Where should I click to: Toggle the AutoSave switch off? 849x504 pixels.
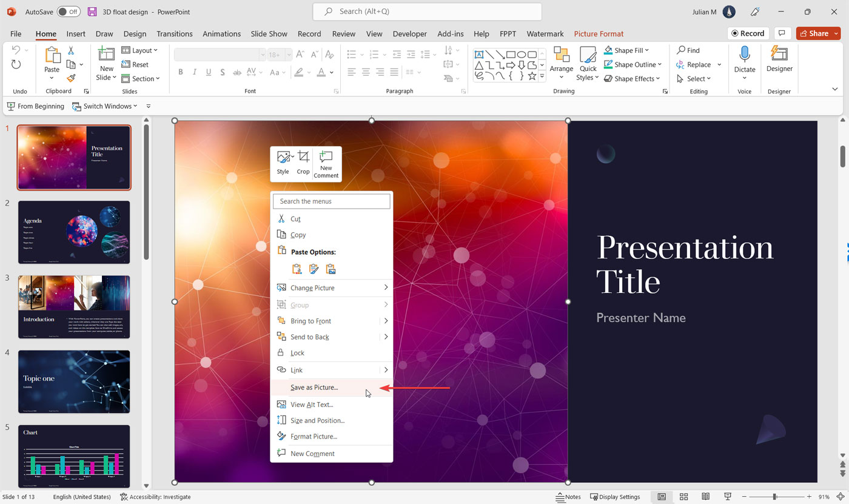[68, 11]
